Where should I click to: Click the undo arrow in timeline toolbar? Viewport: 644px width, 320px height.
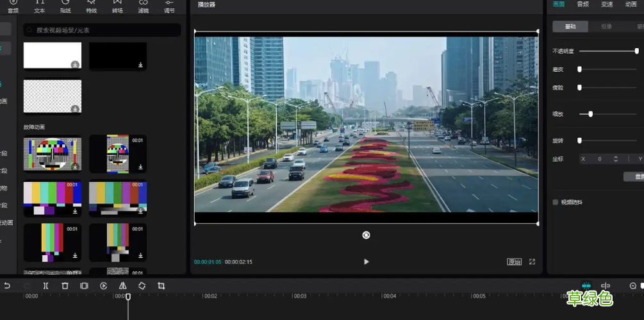tap(7, 286)
